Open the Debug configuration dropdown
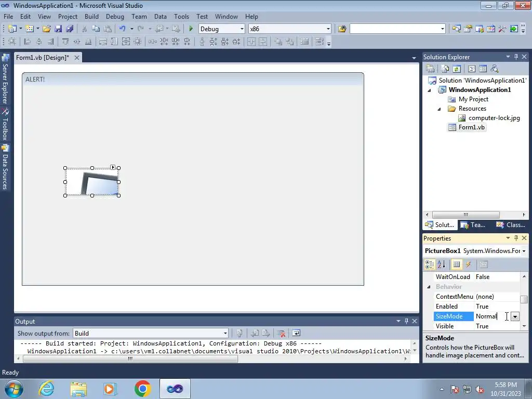532x399 pixels. point(242,29)
